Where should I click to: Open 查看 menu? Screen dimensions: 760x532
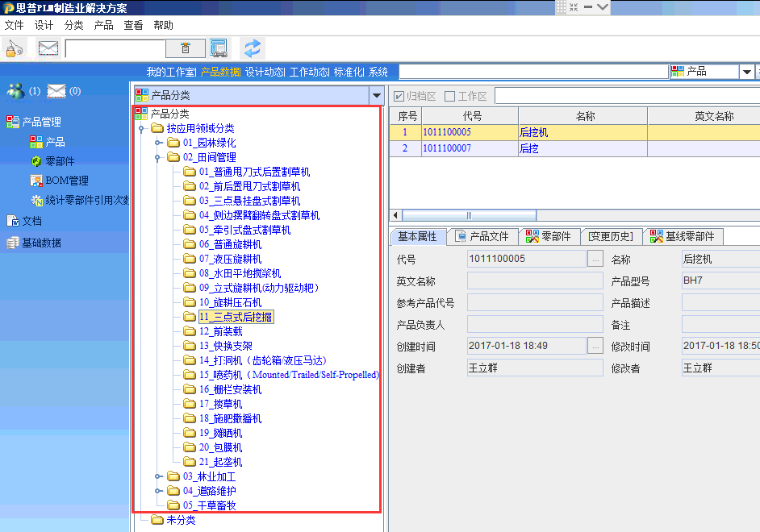coord(133,25)
